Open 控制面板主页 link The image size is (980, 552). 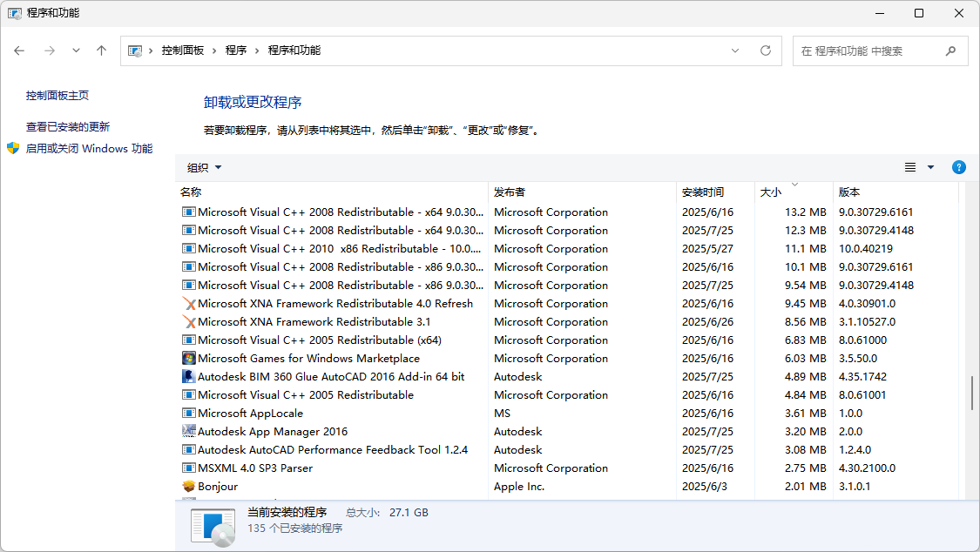pos(57,96)
